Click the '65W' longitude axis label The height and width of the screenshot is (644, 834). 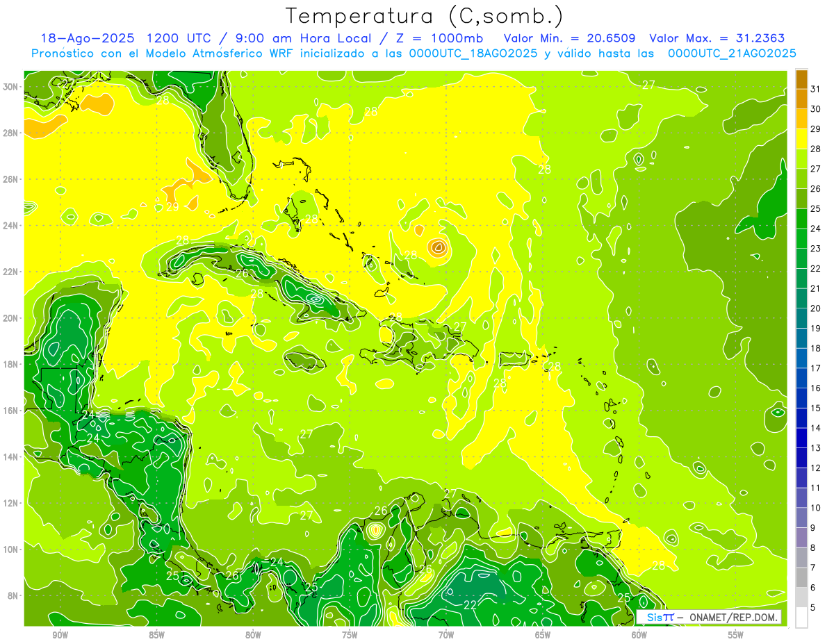pos(543,635)
